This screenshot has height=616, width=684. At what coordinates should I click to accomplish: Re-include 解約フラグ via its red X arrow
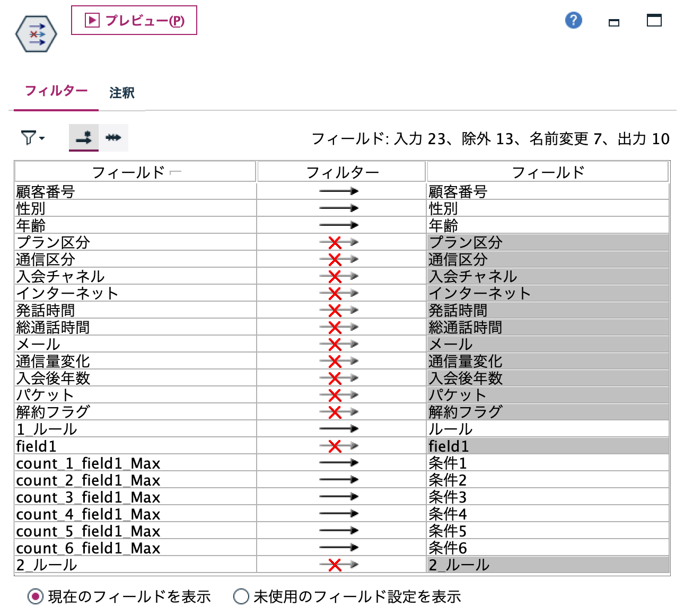click(336, 411)
